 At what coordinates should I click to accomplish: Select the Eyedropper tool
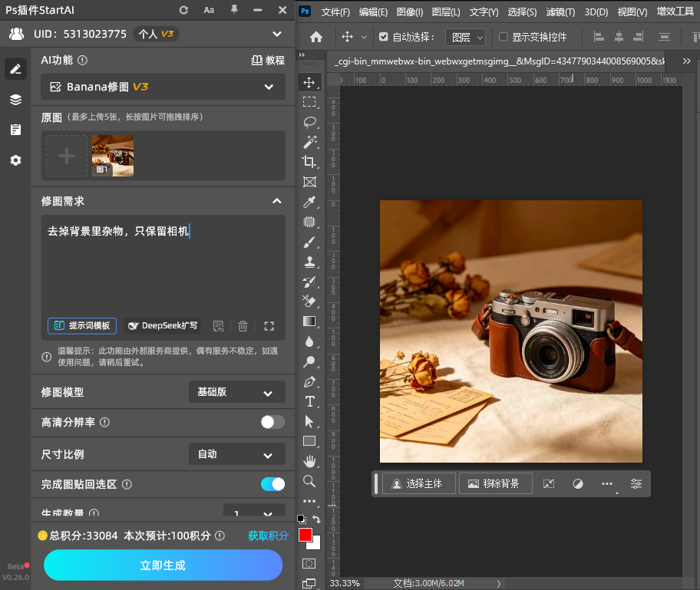(309, 203)
